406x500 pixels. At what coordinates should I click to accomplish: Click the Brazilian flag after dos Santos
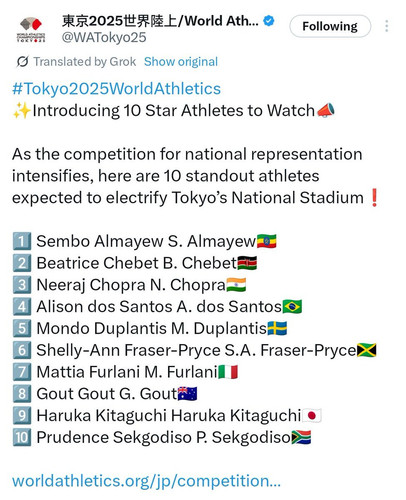pyautogui.click(x=292, y=307)
